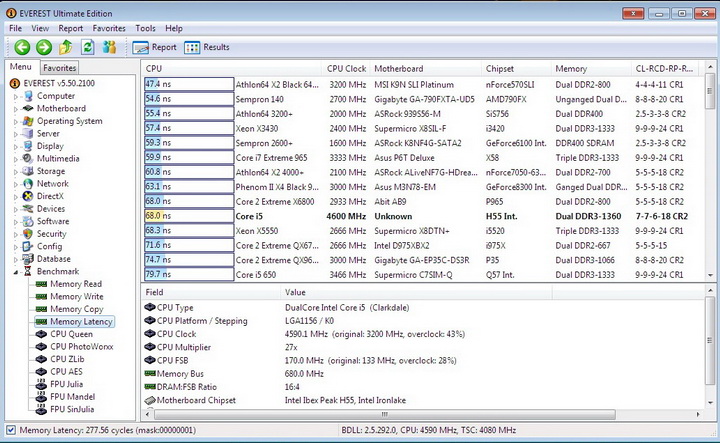Go up one level with the up-arrow icon
Screen dimensions: 720x443
click(x=66, y=47)
